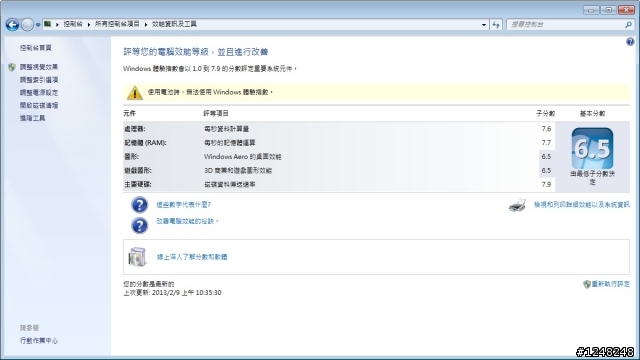Open 行動作業中心 under 請參閱
This screenshot has width=640, height=360.
click(39, 340)
